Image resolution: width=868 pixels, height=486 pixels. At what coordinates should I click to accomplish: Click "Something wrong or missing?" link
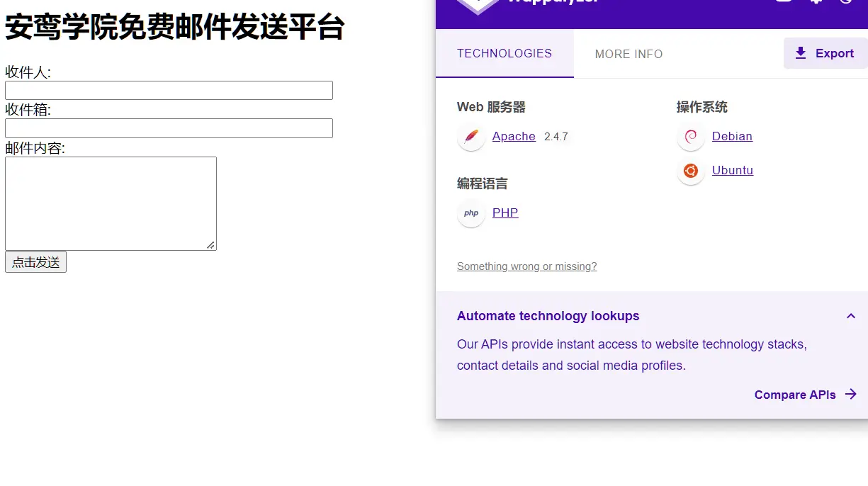click(x=526, y=266)
